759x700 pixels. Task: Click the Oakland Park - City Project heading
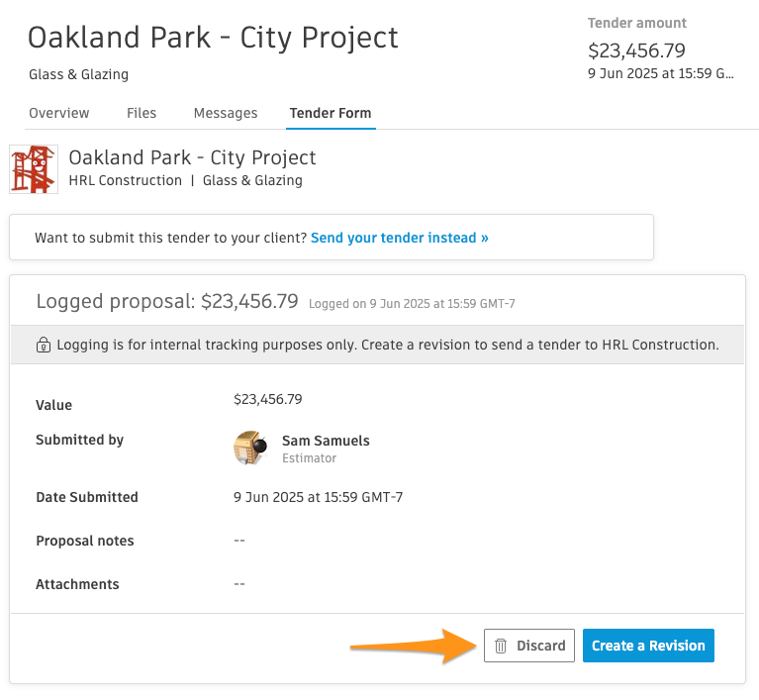[213, 38]
